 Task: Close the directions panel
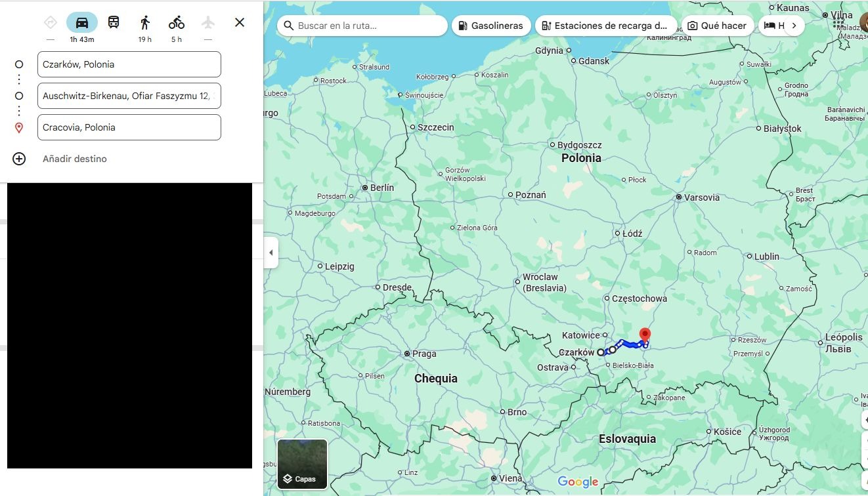pyautogui.click(x=240, y=22)
